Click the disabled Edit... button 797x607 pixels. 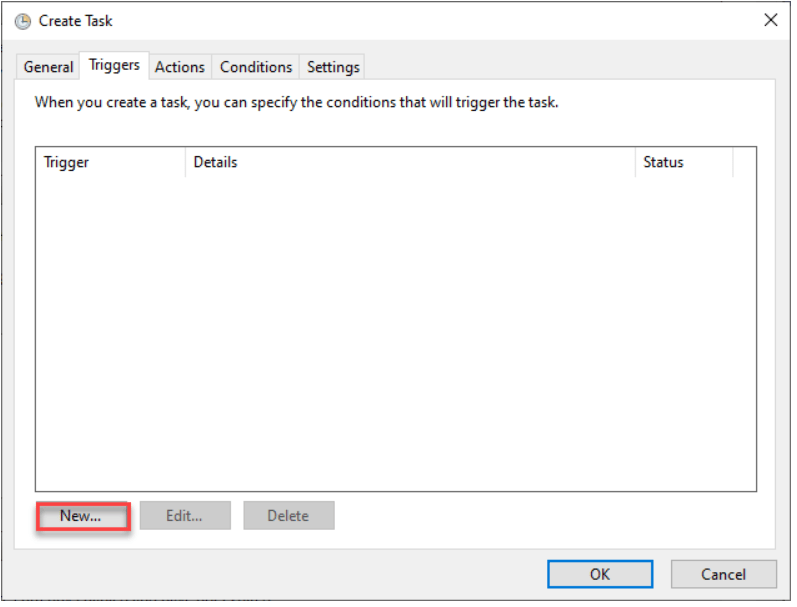click(185, 516)
